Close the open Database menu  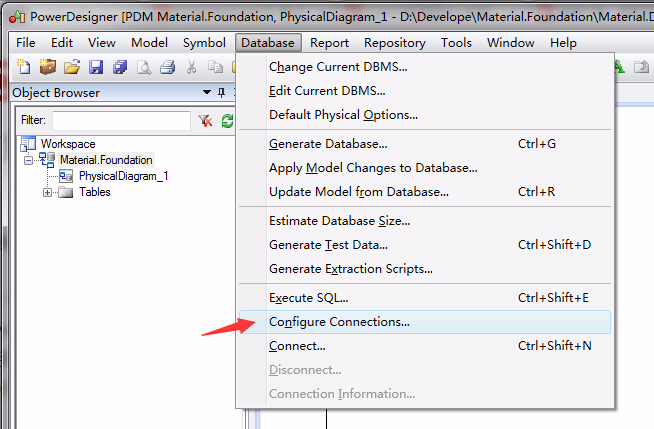[x=268, y=43]
